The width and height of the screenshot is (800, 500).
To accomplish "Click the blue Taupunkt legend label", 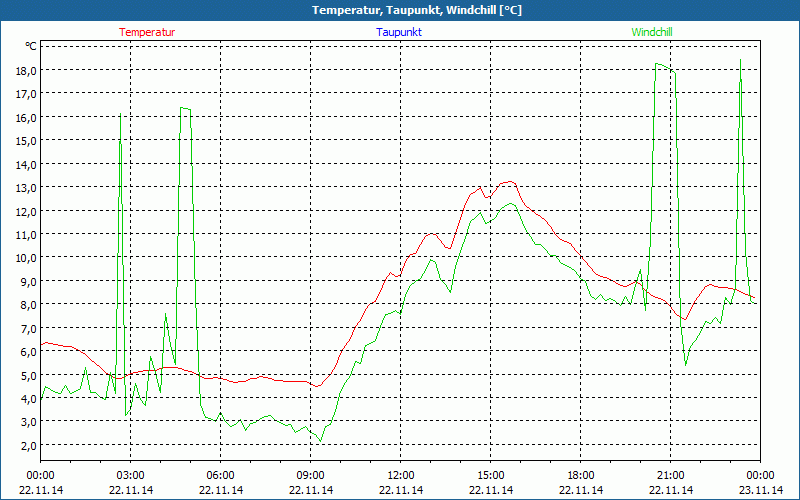I will coord(399,32).
